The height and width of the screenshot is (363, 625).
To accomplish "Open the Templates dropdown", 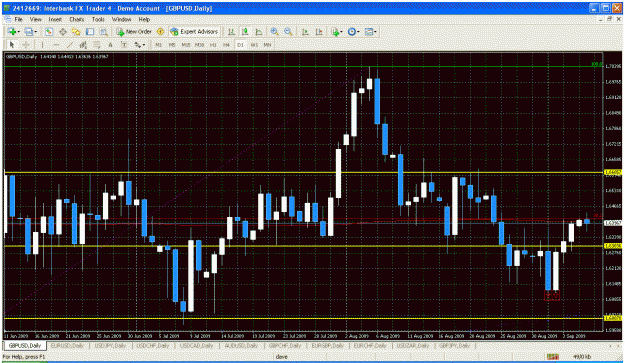I will click(x=370, y=32).
